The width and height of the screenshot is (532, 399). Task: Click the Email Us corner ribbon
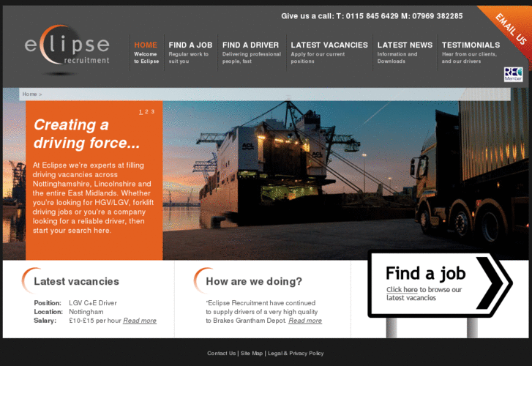(510, 29)
